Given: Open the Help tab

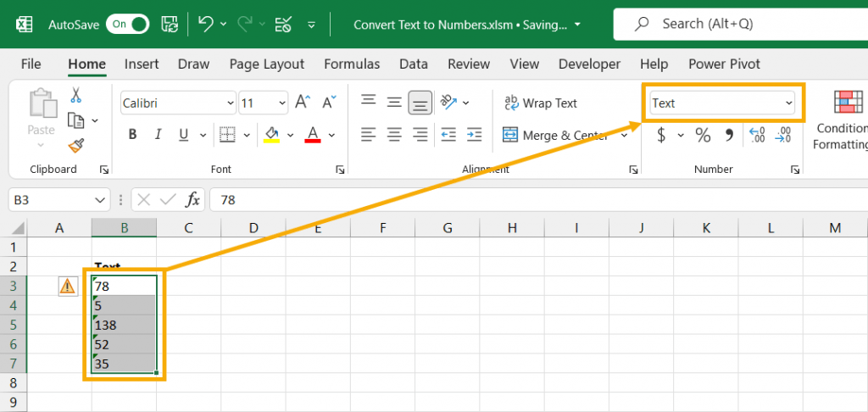Looking at the screenshot, I should tap(654, 64).
